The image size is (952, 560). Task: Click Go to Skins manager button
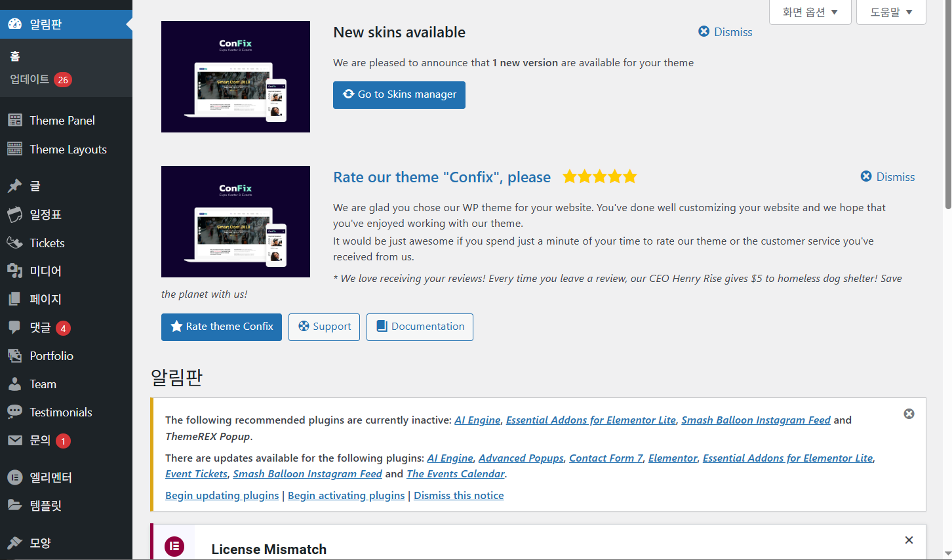point(399,95)
